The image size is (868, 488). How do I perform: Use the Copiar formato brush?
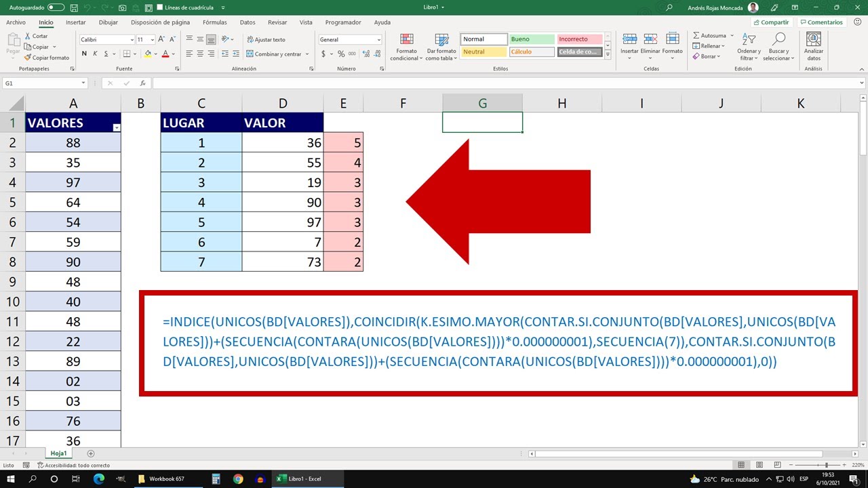pyautogui.click(x=47, y=58)
